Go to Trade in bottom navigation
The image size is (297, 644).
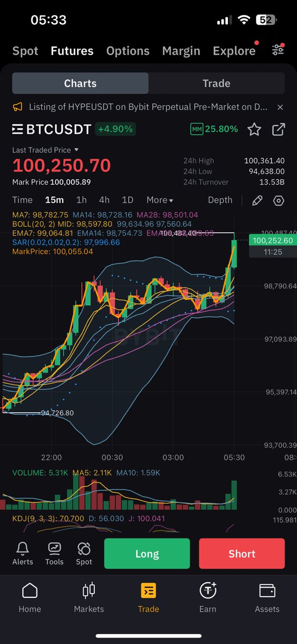pos(148,598)
